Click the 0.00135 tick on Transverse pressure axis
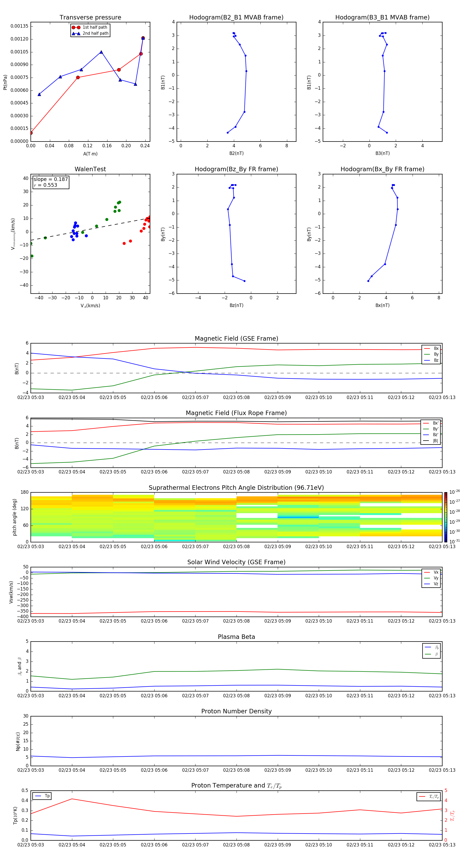473x868 pixels. coord(19,26)
